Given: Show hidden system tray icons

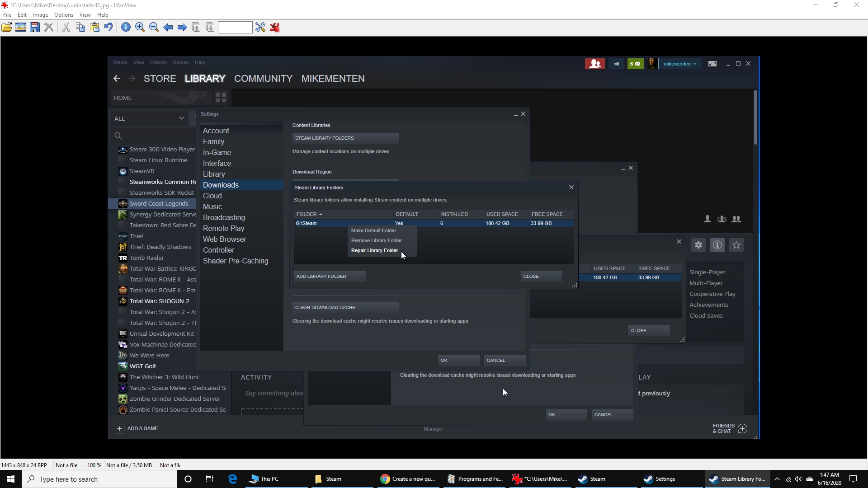Looking at the screenshot, I should 777,479.
